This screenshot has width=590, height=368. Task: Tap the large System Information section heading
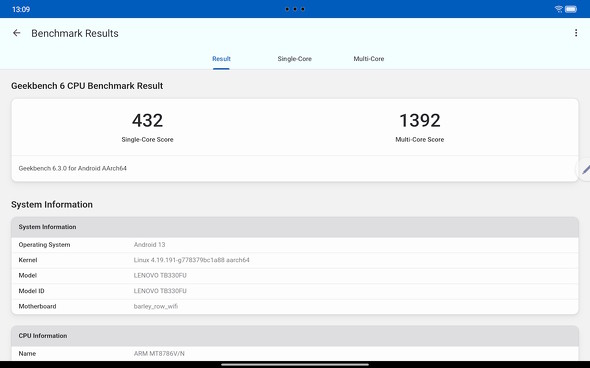tap(52, 205)
